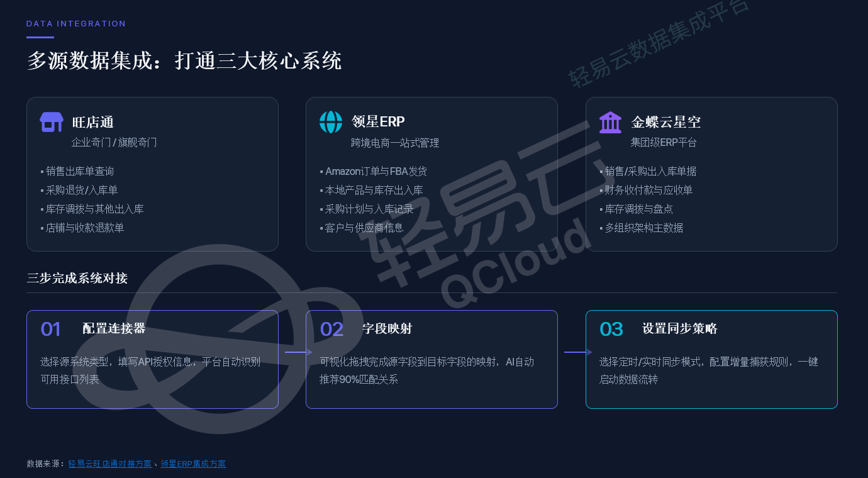Click the 字段映射 step heading

coord(387,328)
